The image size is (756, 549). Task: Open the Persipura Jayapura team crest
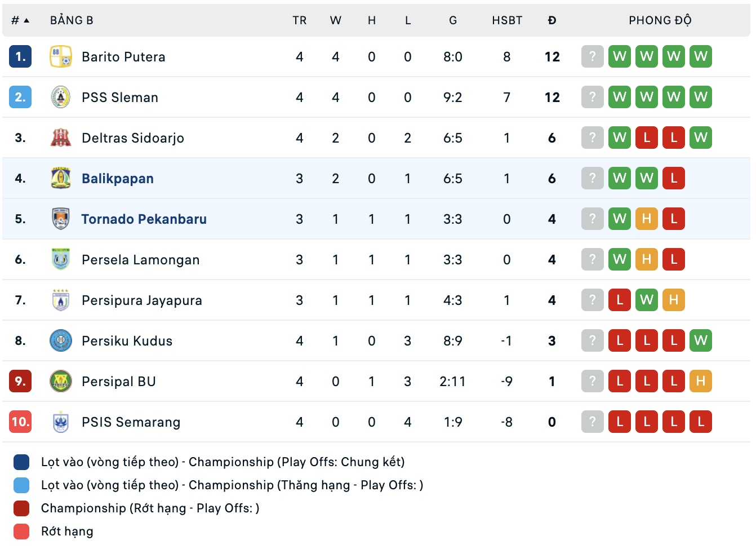(61, 300)
